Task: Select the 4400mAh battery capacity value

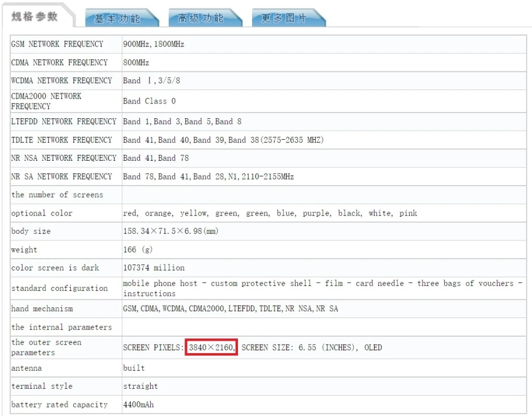Action: (138, 405)
